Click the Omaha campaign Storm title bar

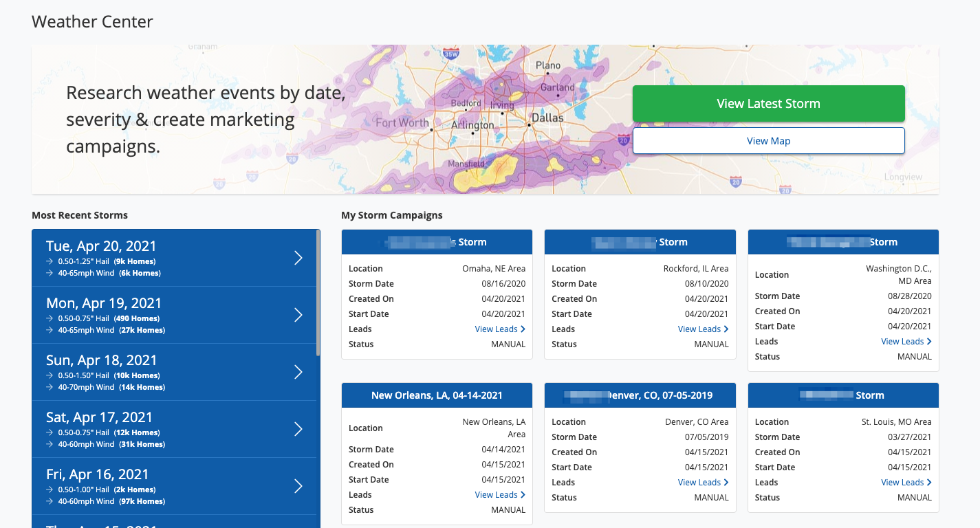click(x=437, y=242)
